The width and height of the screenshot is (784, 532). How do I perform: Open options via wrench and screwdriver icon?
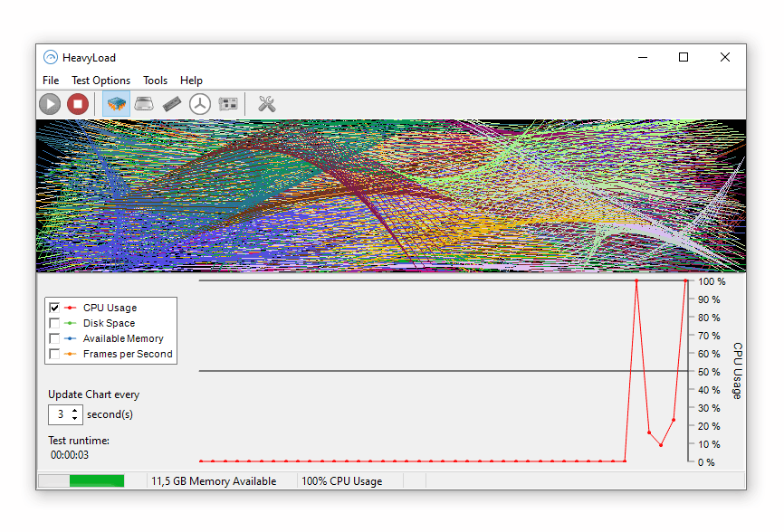click(x=267, y=104)
